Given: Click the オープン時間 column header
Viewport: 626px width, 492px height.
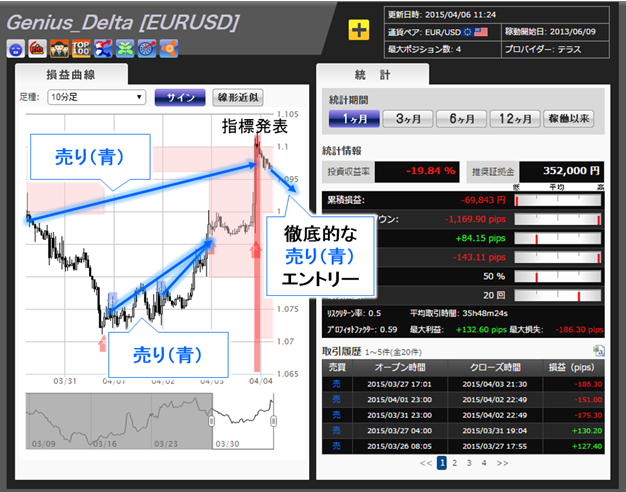Looking at the screenshot, I should click(x=400, y=367).
